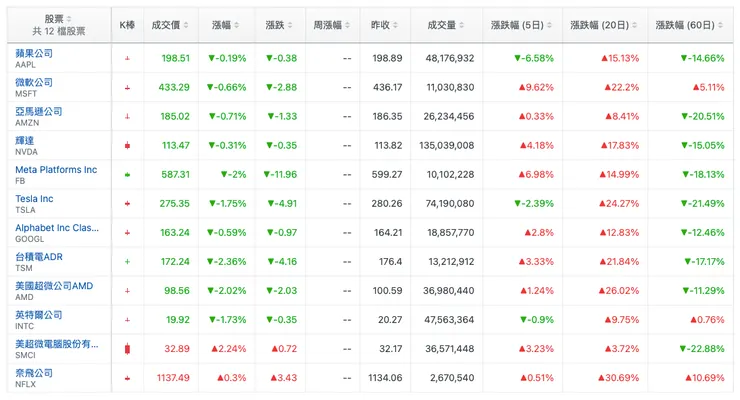Screen dimensions: 740x400
Task: Open 亞馬遜公司 stock link
Action: coord(39,111)
